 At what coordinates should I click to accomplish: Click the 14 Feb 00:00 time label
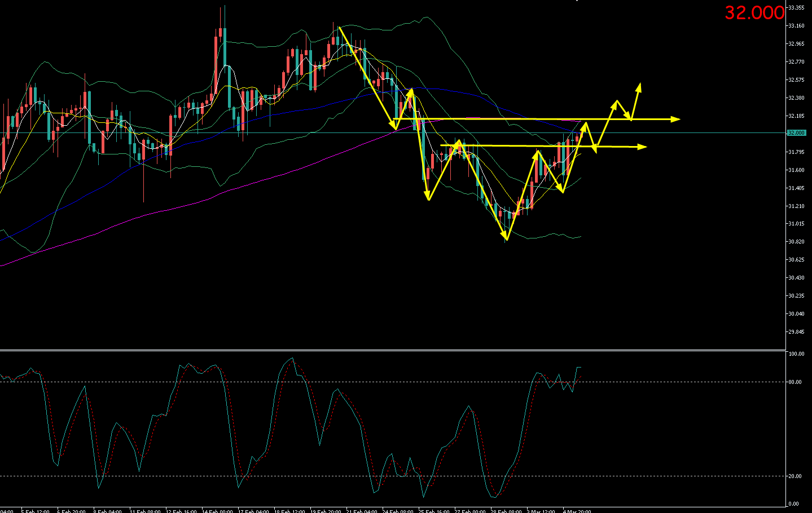click(217, 511)
